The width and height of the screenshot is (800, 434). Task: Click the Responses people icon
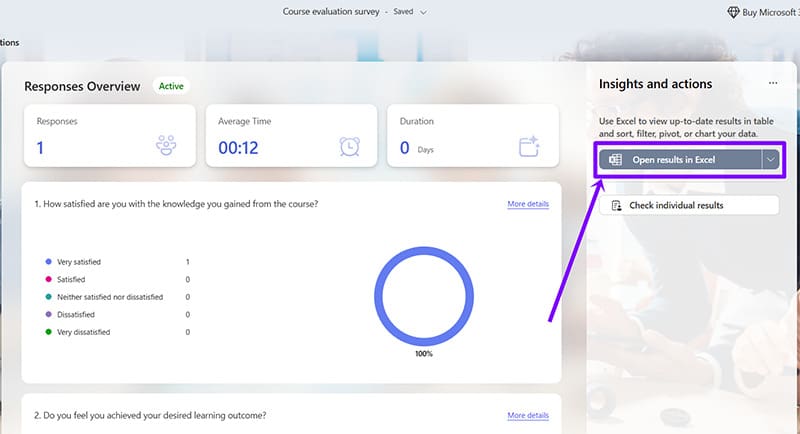click(167, 146)
